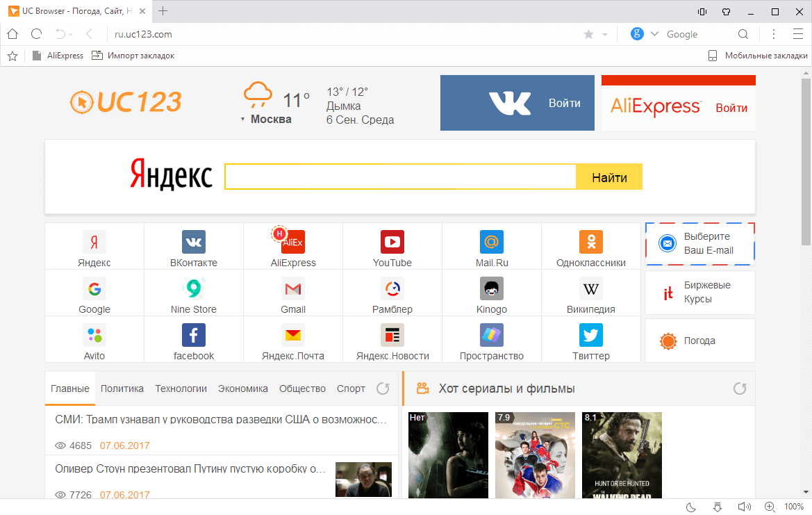Open the search engine dropdown beside Google
The height and width of the screenshot is (515, 812).
pyautogui.click(x=654, y=33)
